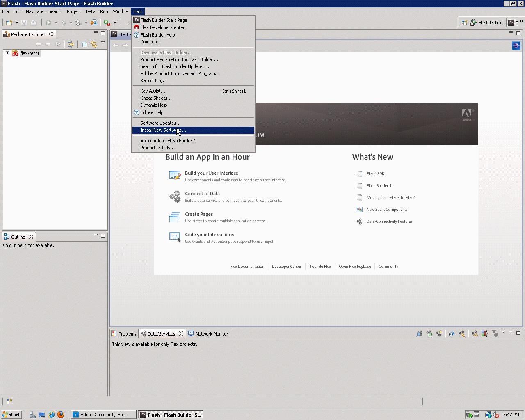Open Adobe Community Help taskbar button
Screen dimensions: 525x420
click(x=104, y=415)
